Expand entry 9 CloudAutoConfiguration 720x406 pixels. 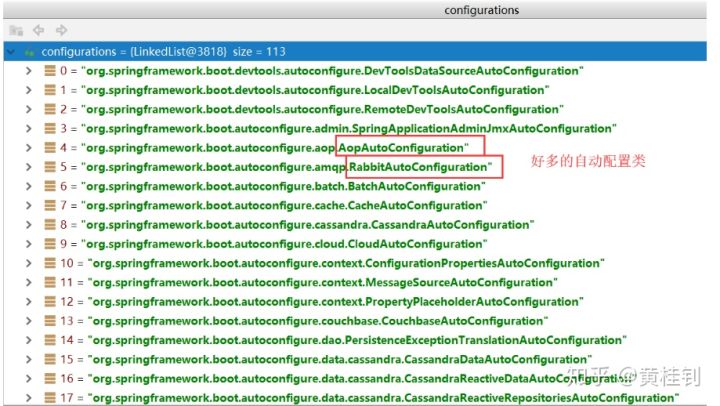click(29, 244)
